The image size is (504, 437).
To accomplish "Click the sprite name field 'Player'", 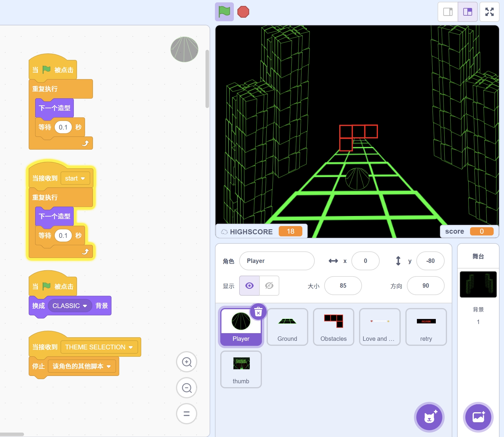I will point(277,261).
